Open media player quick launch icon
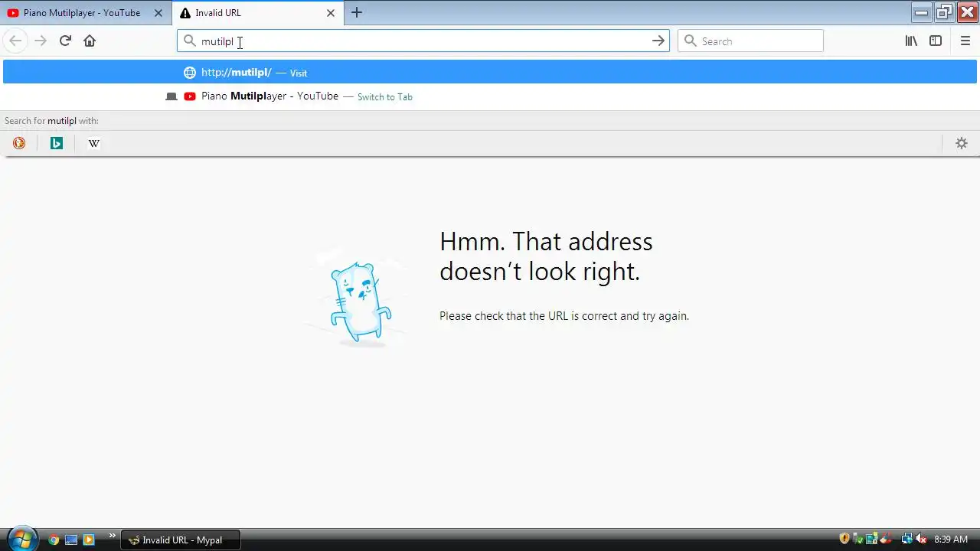Screen dimensions: 980x551 click(x=89, y=540)
